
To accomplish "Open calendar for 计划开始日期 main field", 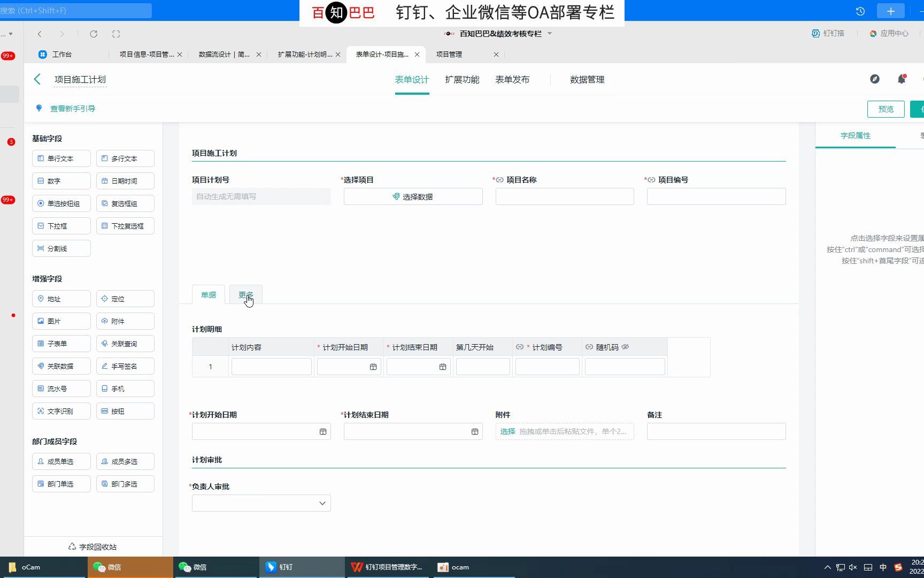I will [323, 431].
